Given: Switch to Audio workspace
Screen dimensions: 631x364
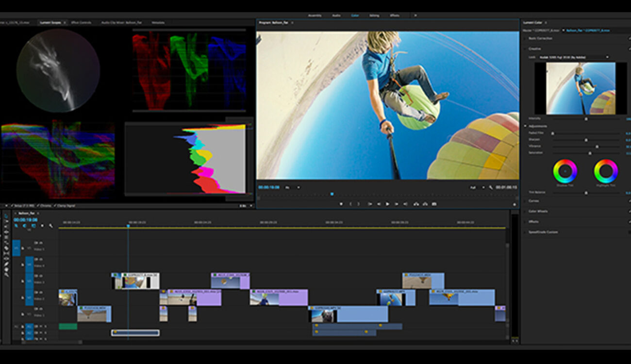Looking at the screenshot, I should click(x=336, y=16).
